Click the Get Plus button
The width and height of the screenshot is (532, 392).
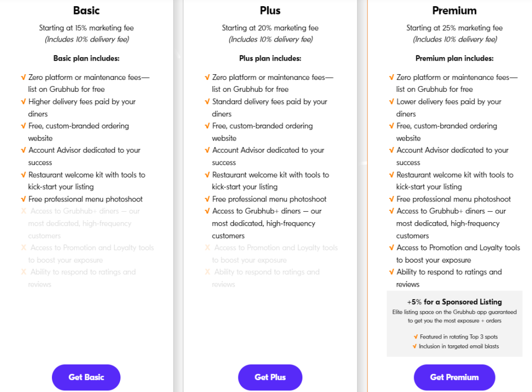point(270,377)
